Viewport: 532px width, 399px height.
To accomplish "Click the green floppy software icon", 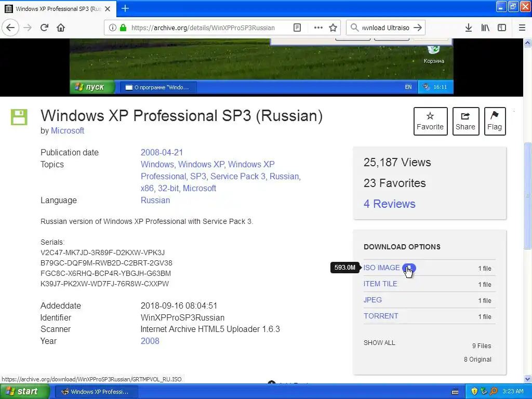I will click(x=19, y=117).
